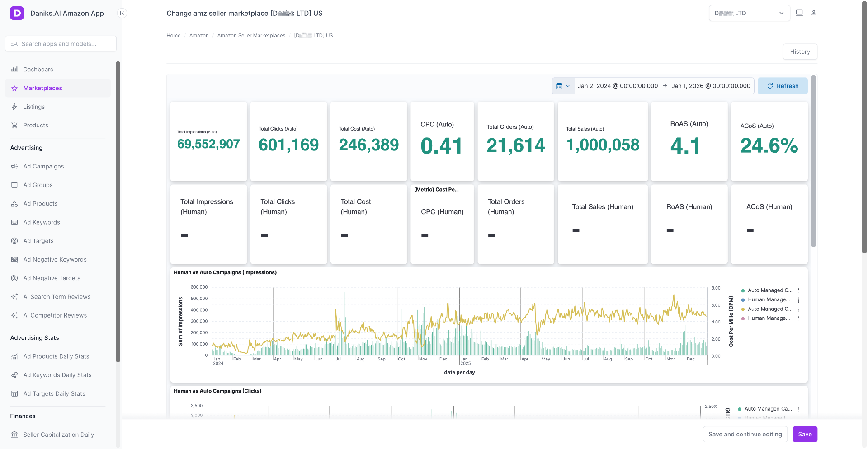Click the Products shopping cart icon
The width and height of the screenshot is (868, 449).
click(14, 125)
